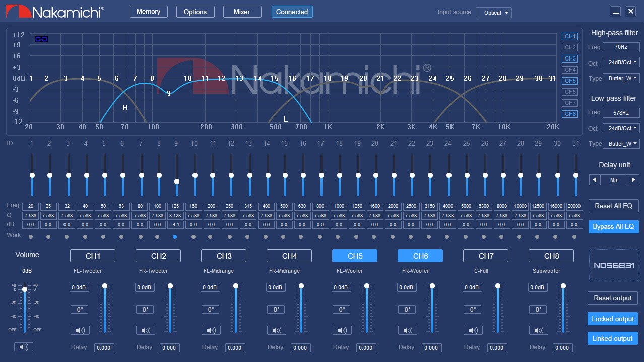Click Reset All EQ button
The height and width of the screenshot is (362, 644).
click(614, 206)
